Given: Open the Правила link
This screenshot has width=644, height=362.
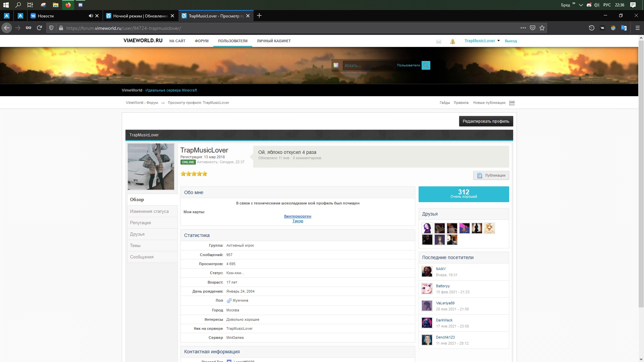Looking at the screenshot, I should 461,103.
